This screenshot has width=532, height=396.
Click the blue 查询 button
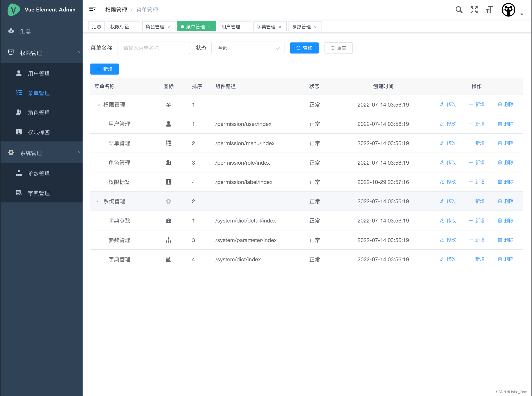pyautogui.click(x=304, y=48)
